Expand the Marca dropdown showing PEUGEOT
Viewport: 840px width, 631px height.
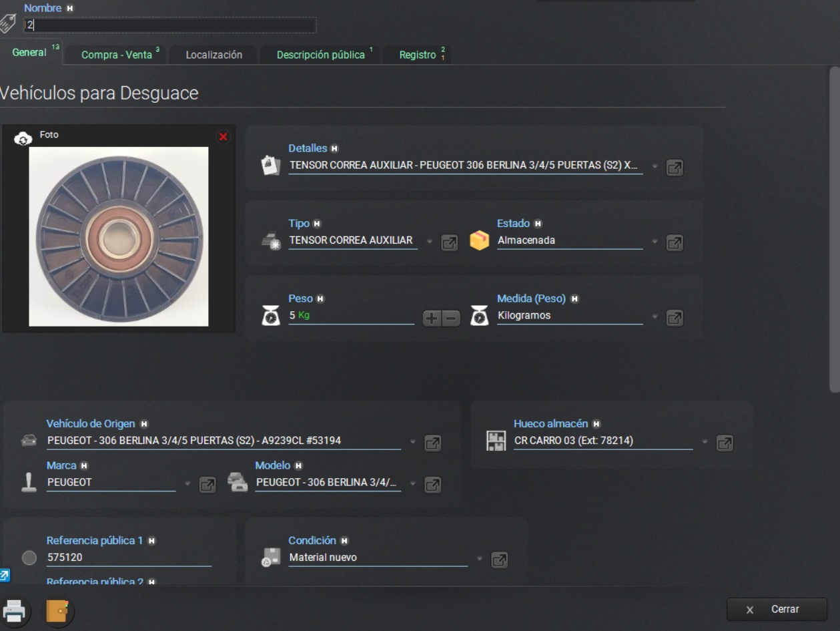click(x=187, y=484)
